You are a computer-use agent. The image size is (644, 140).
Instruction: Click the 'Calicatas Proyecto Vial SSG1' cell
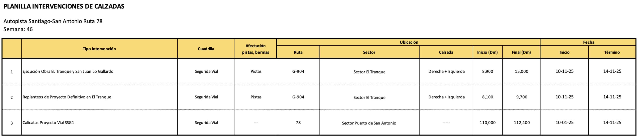coord(48,123)
